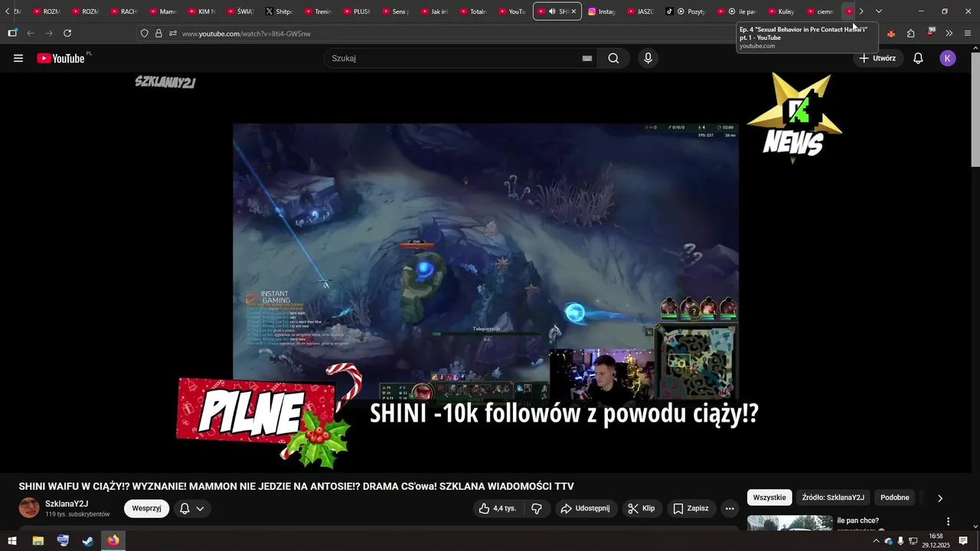This screenshot has height=551, width=980.
Task: Show next filter chips arrow
Action: tap(940, 497)
